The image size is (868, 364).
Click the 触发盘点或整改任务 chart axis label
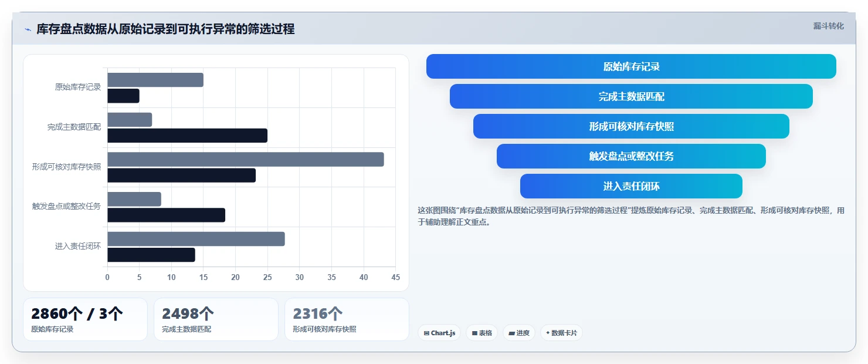coord(66,206)
